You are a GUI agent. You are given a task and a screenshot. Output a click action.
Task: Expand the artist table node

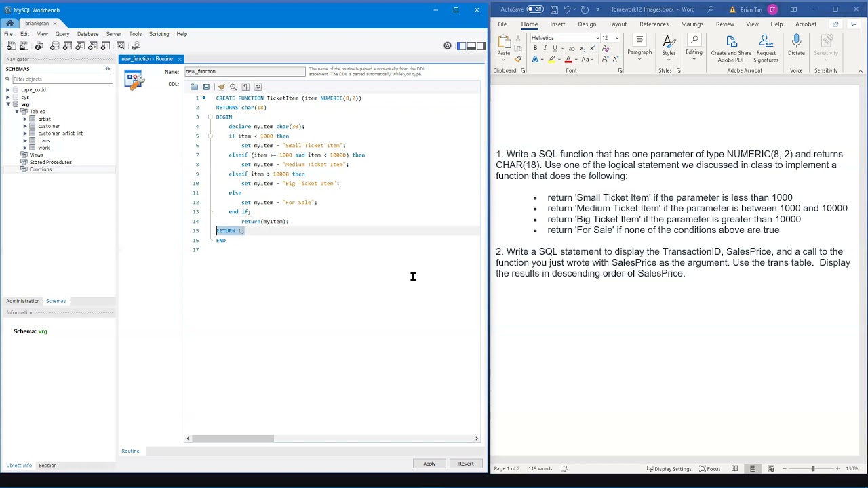(x=25, y=119)
